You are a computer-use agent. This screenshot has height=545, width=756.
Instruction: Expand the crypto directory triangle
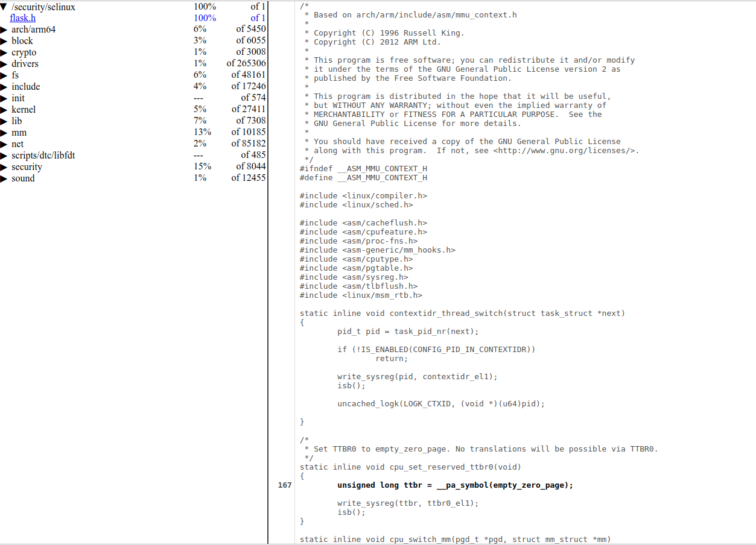pos(4,52)
